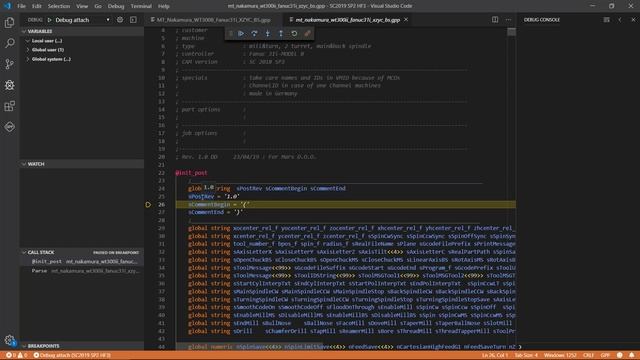Click the editor vertical scrollbar thumb
Screen dimensions: 640x360
511,32
